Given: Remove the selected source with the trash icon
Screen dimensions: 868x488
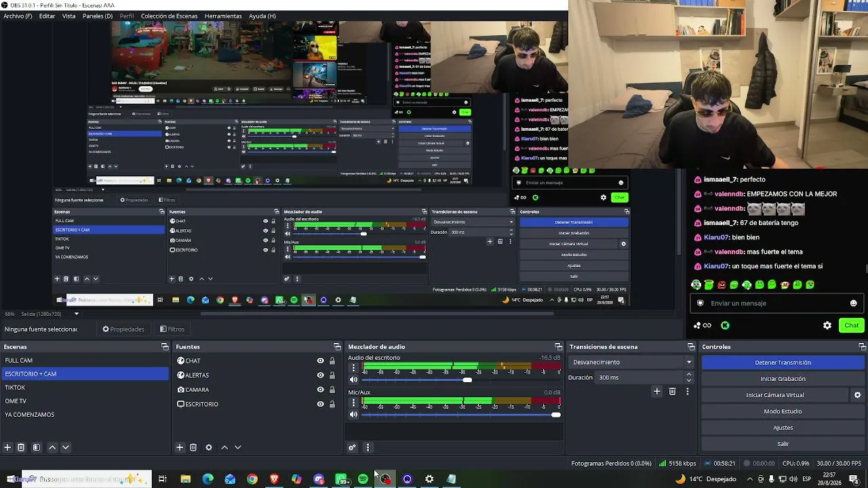Looking at the screenshot, I should [193, 447].
